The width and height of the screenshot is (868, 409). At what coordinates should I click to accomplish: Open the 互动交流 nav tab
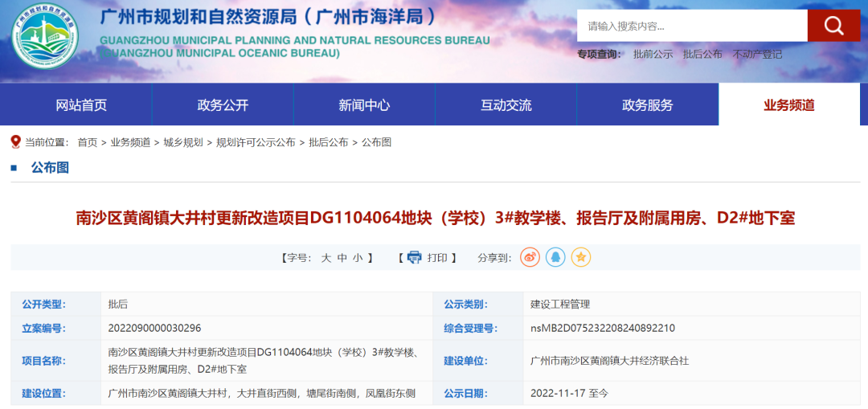coord(506,104)
